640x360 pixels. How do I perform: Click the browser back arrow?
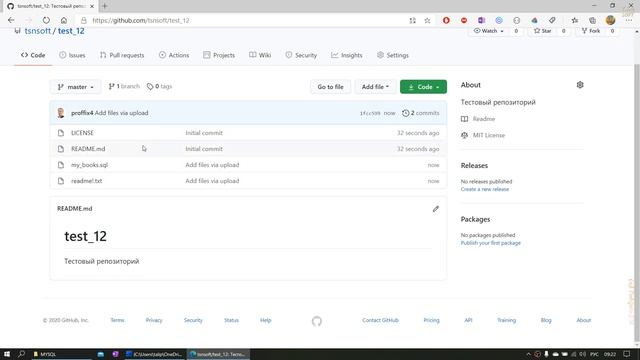click(x=11, y=20)
